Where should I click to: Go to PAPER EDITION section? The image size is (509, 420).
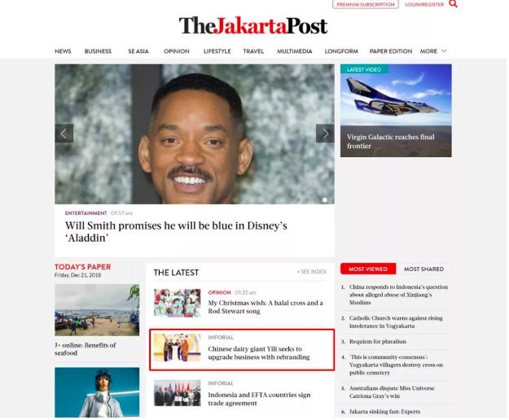coord(391,51)
